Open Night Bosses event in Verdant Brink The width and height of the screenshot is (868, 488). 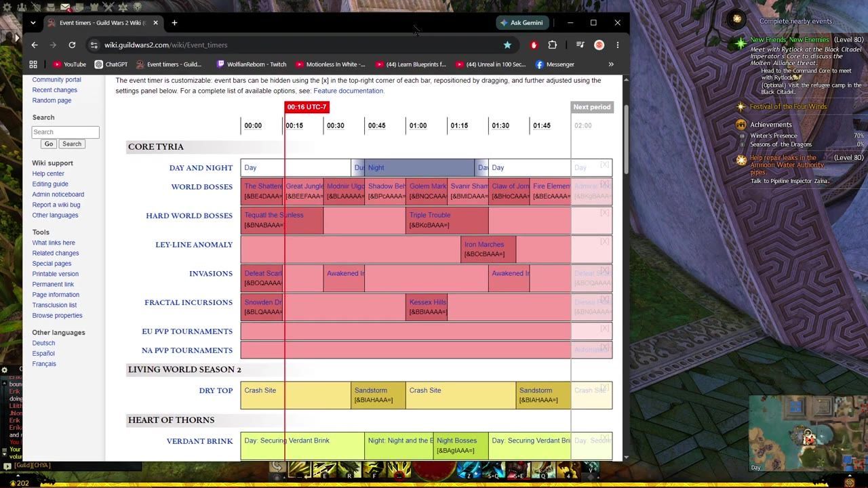pyautogui.click(x=456, y=441)
